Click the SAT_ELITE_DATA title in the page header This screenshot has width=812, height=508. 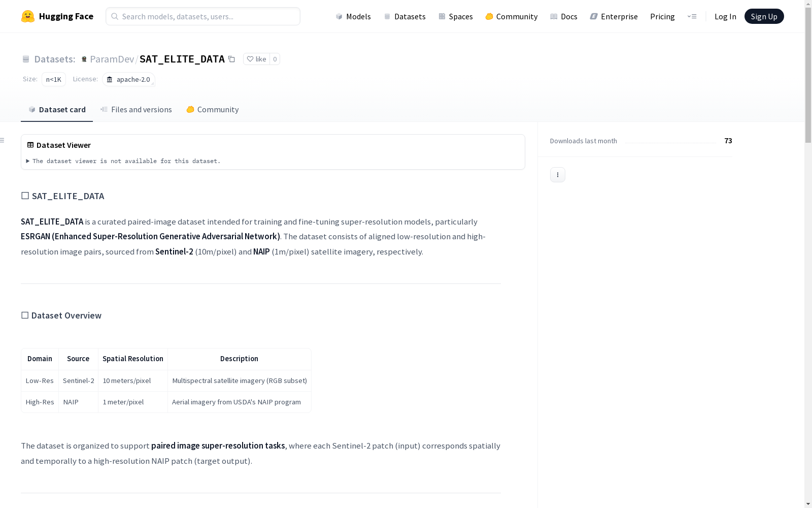coord(182,59)
